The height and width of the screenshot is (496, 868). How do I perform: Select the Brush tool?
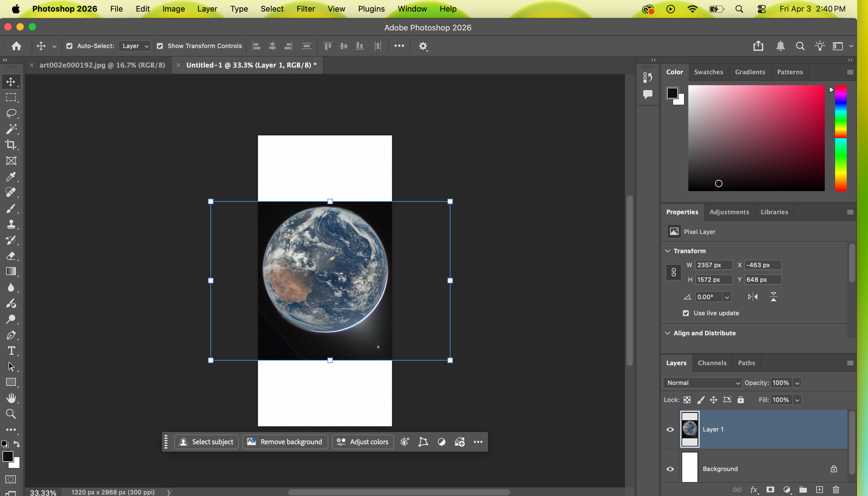click(x=11, y=208)
